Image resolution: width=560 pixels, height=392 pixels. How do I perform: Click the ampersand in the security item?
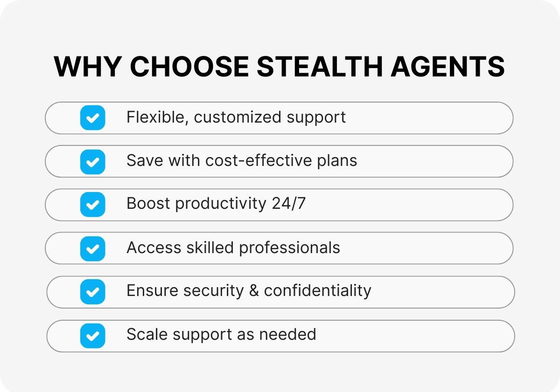[x=254, y=291]
